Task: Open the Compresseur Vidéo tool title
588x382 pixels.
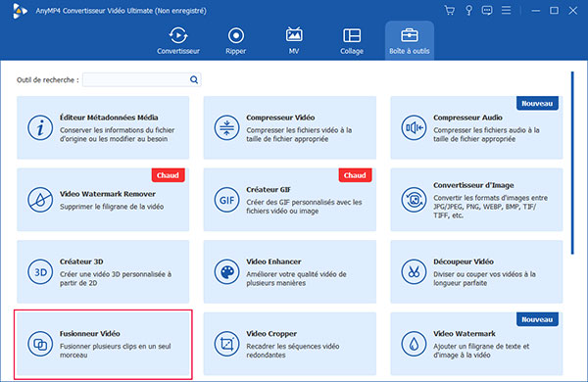Action: click(x=280, y=118)
